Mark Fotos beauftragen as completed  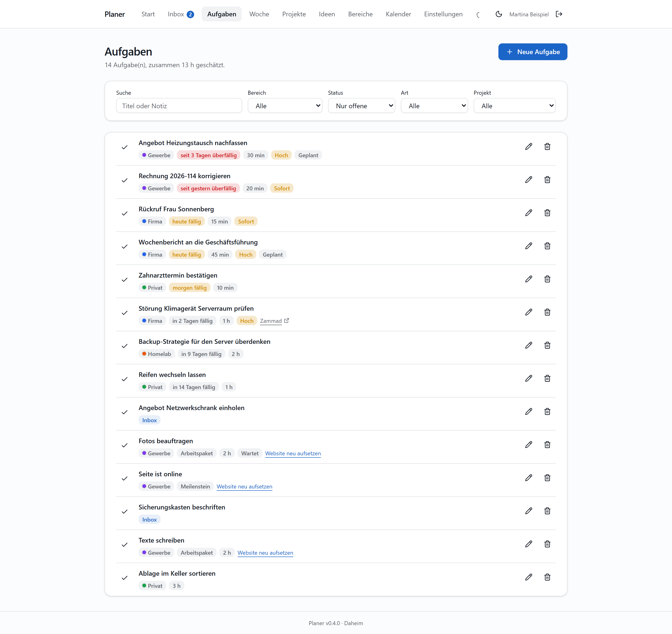[x=125, y=446]
